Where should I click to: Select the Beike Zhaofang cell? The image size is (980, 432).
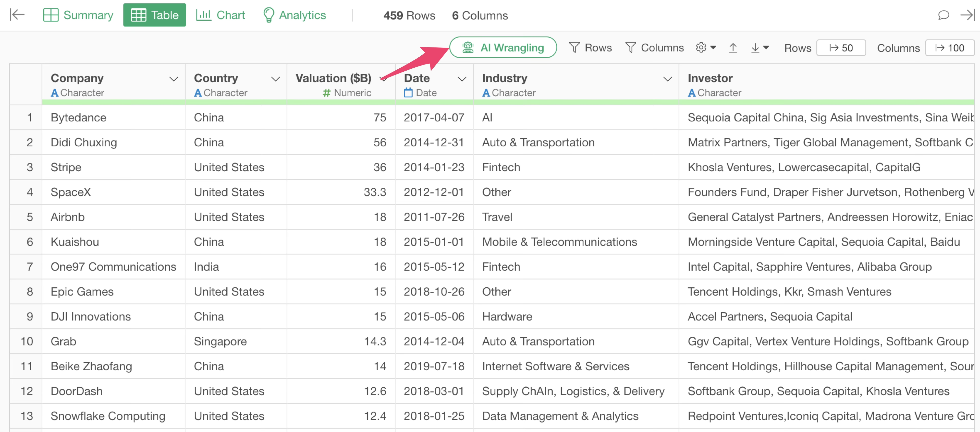click(x=113, y=366)
